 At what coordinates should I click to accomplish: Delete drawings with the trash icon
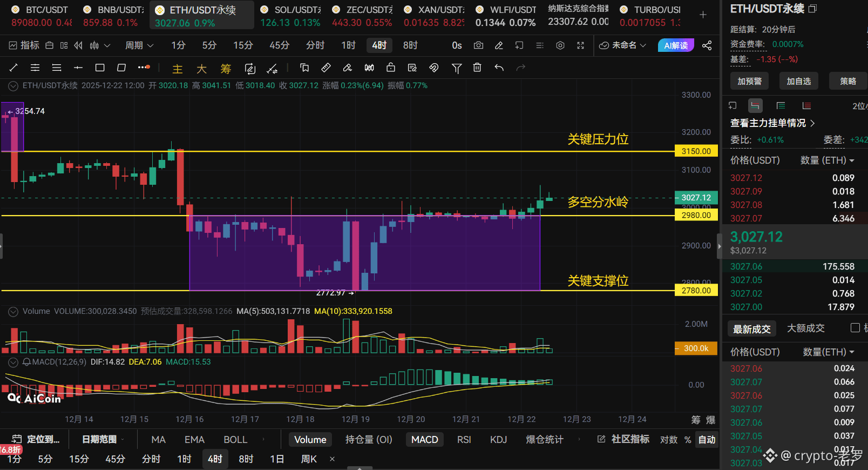tap(477, 68)
